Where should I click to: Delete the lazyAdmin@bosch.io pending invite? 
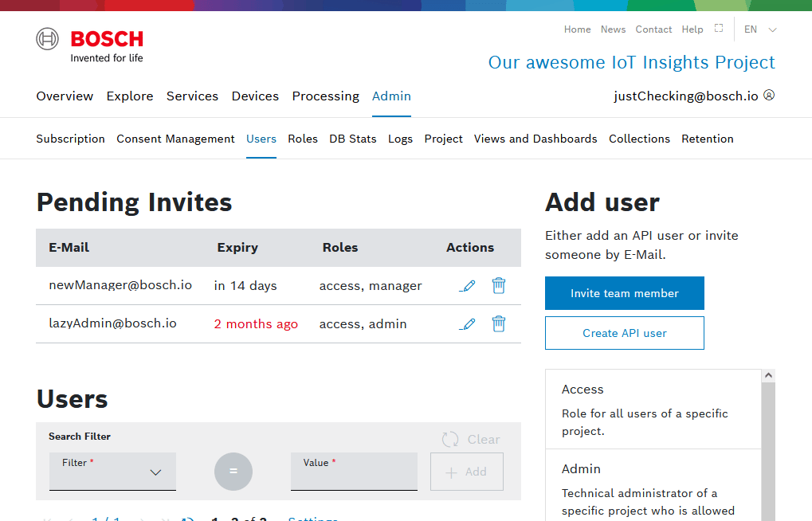pyautogui.click(x=499, y=323)
